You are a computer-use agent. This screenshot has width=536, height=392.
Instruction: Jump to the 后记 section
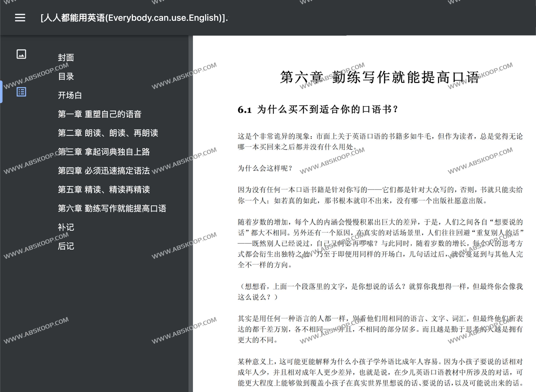coord(66,246)
